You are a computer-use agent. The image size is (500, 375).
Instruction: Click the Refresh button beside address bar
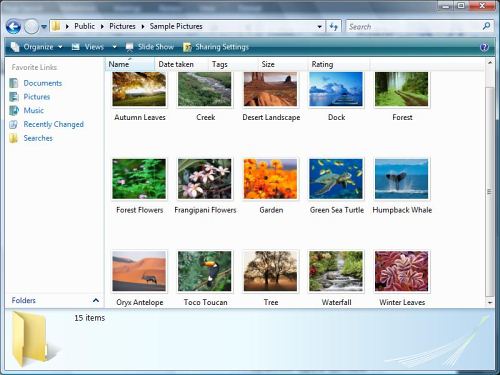(334, 27)
